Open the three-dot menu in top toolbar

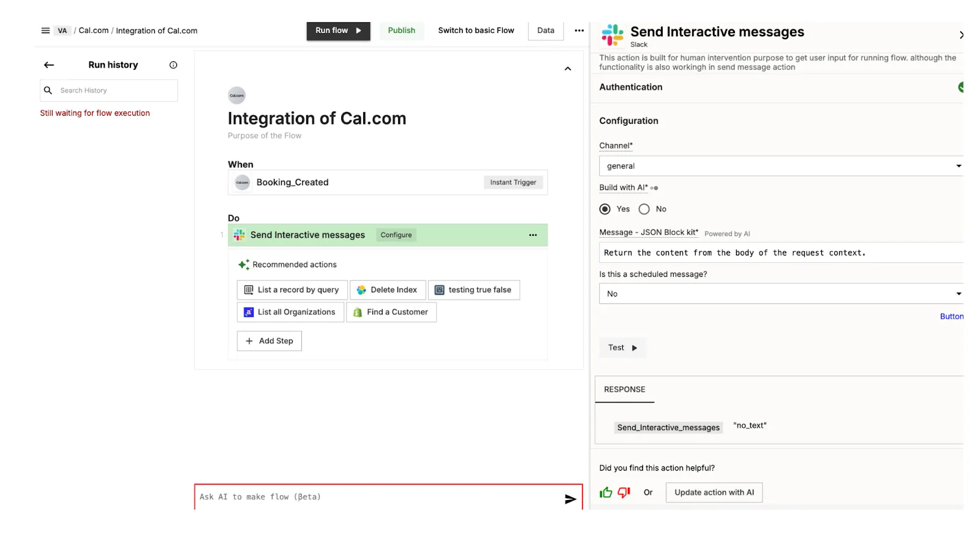(x=579, y=31)
